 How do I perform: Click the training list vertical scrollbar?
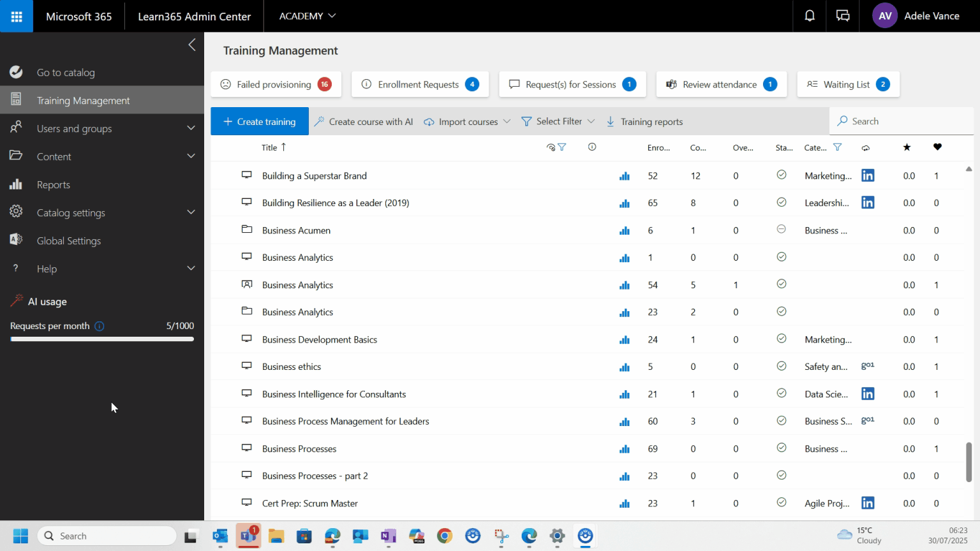[969, 462]
